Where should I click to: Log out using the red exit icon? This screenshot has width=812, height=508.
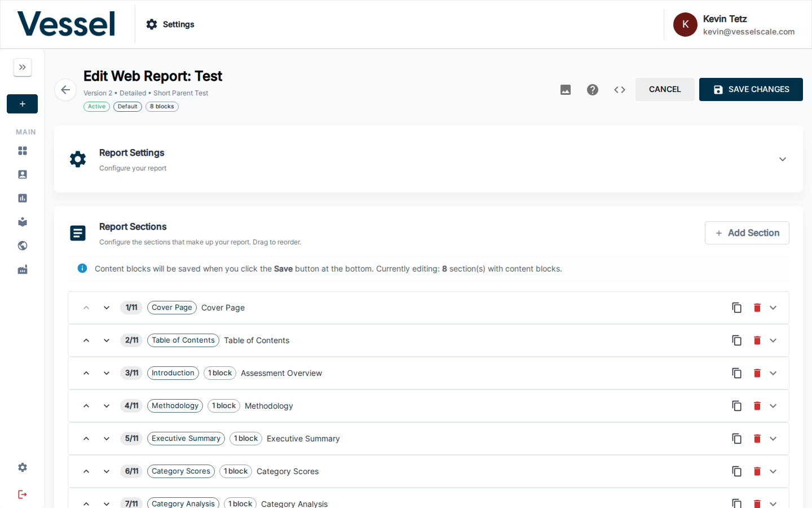tap(22, 494)
